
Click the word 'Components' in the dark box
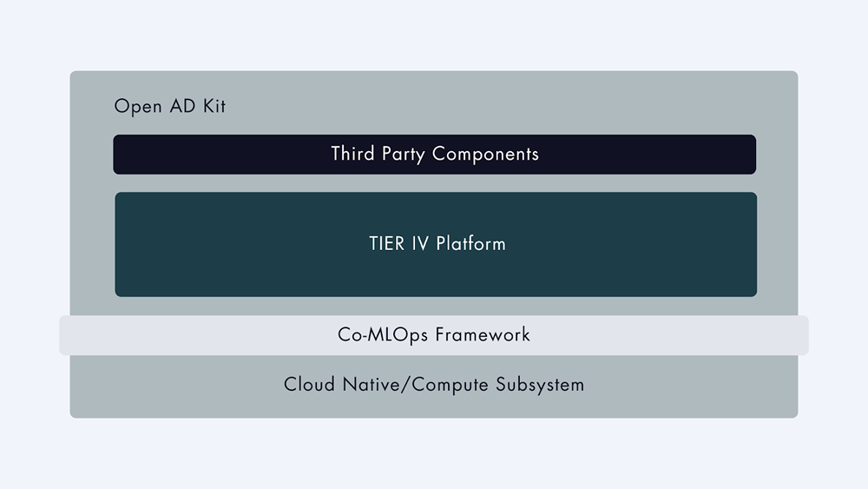(x=485, y=154)
